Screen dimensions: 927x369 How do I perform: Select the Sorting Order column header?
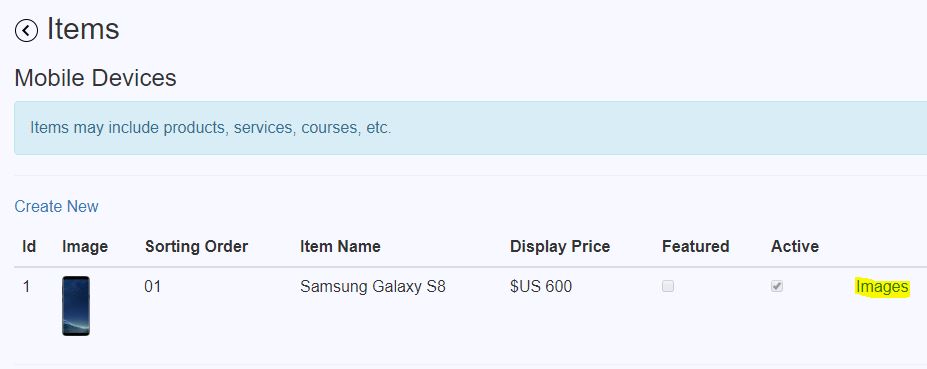pos(196,247)
